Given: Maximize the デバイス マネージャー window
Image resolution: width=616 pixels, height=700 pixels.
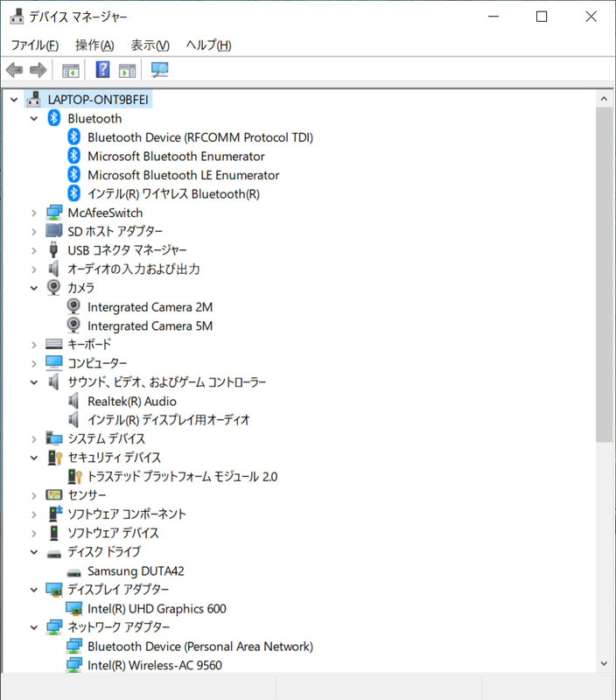Looking at the screenshot, I should (x=542, y=17).
